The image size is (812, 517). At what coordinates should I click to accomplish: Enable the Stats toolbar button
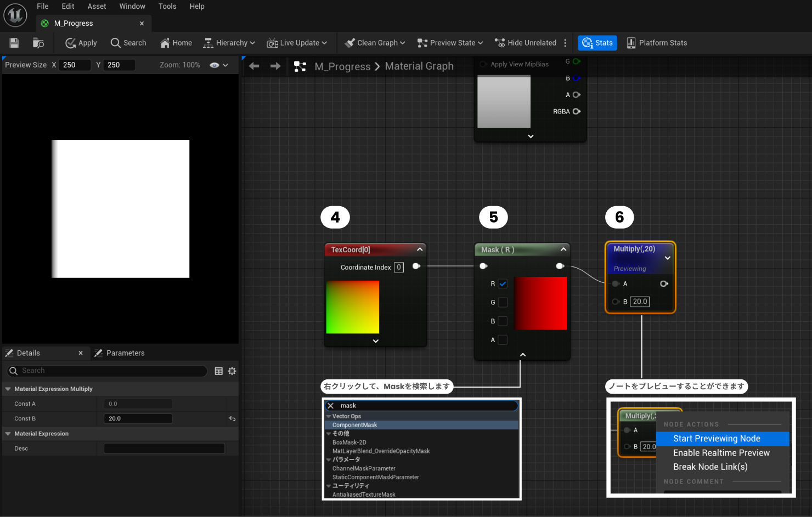[x=597, y=43]
